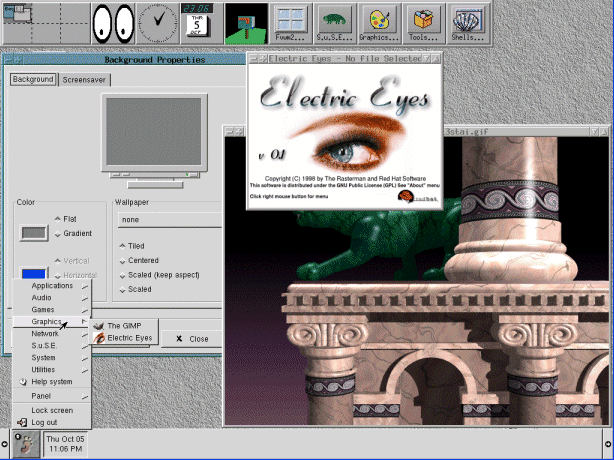Expand the Network submenu
Screen dimensions: 614x460
(52, 334)
